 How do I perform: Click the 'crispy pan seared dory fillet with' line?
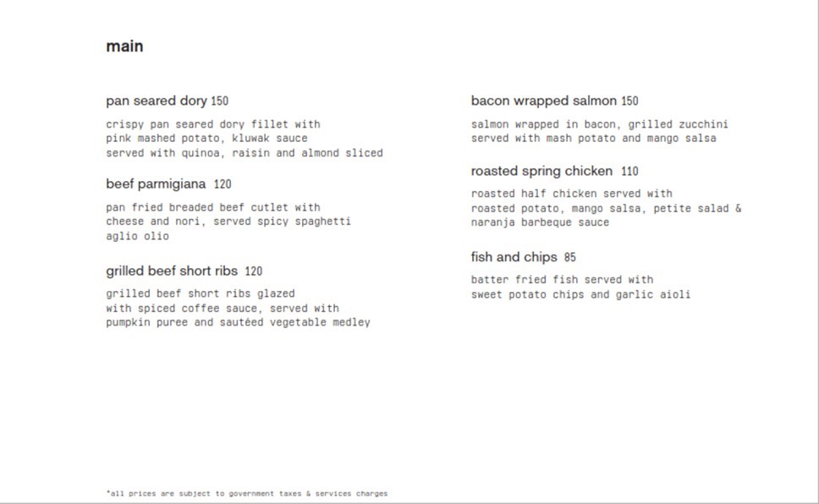click(x=213, y=124)
